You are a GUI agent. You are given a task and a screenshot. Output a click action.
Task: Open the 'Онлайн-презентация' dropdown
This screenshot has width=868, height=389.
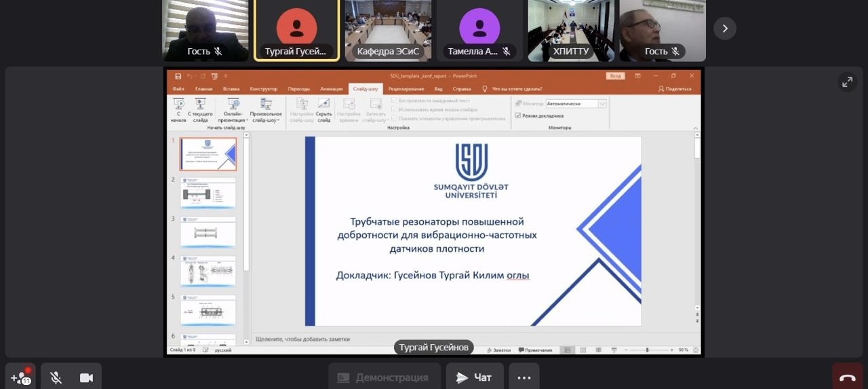(233, 110)
